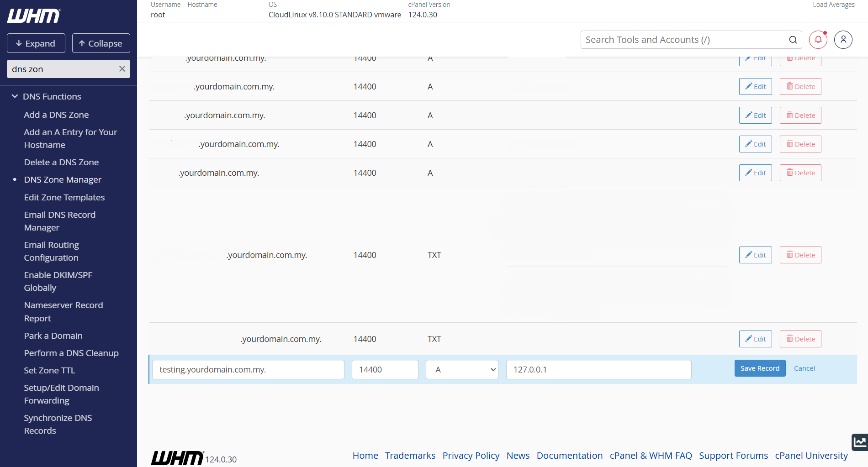Open the notifications bell icon
Screen dimensions: 868x467
tap(818, 40)
